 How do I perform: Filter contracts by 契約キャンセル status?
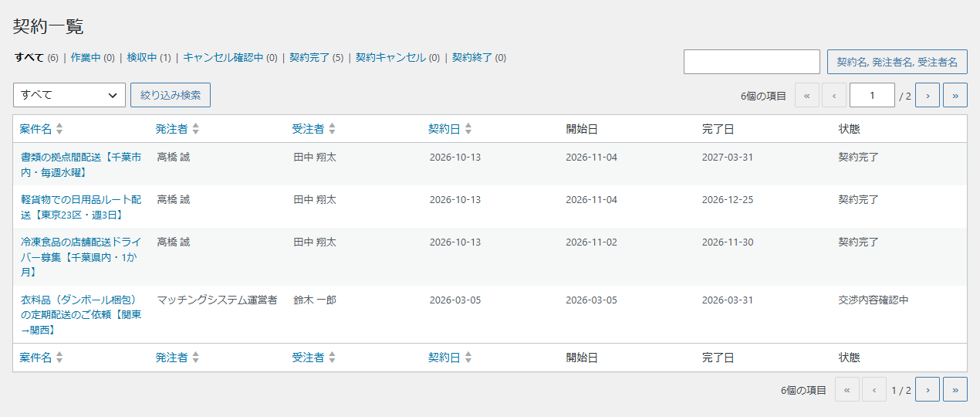pos(397,57)
